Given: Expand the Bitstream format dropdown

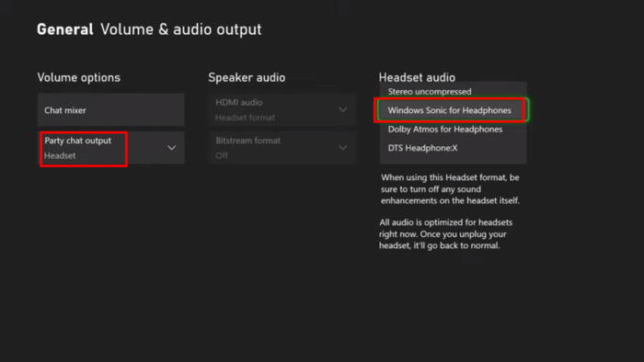Looking at the screenshot, I should click(282, 148).
